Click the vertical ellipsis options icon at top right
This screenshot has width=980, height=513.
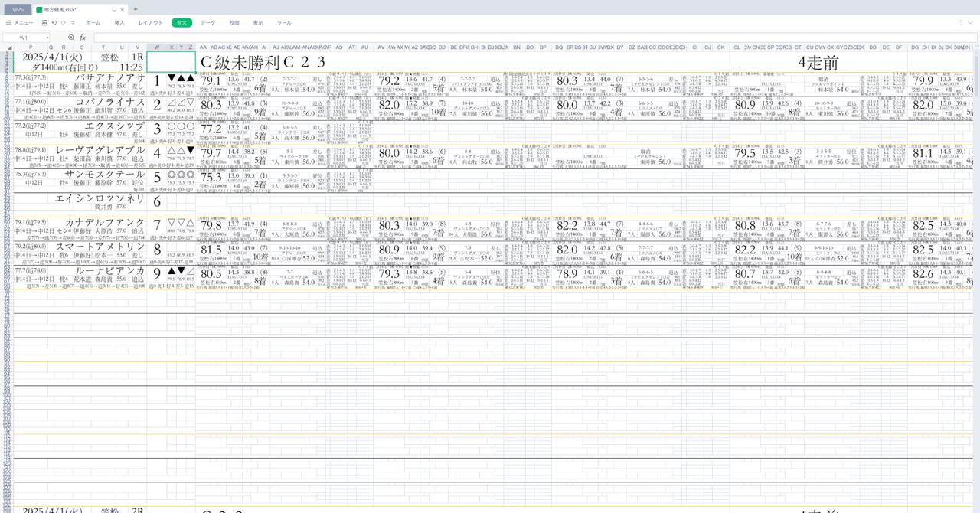pos(960,22)
